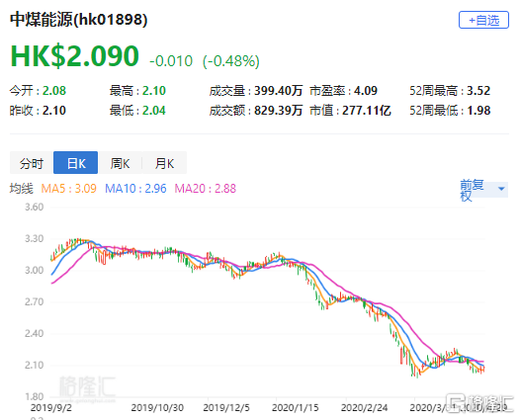Viewport: 520px width, 420px height.
Task: Click the 格隆汇 watermark in chart
Action: [87, 387]
